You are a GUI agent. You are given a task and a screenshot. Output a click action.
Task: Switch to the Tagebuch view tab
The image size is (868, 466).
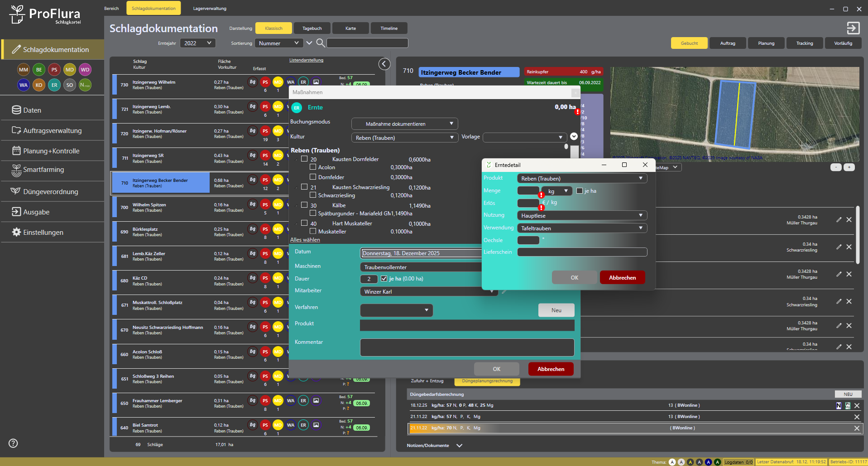point(312,29)
